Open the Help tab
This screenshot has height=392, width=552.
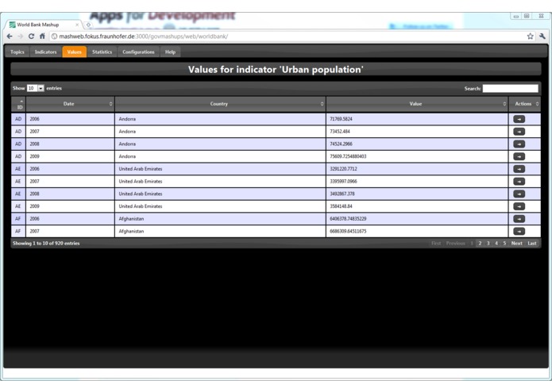click(171, 52)
